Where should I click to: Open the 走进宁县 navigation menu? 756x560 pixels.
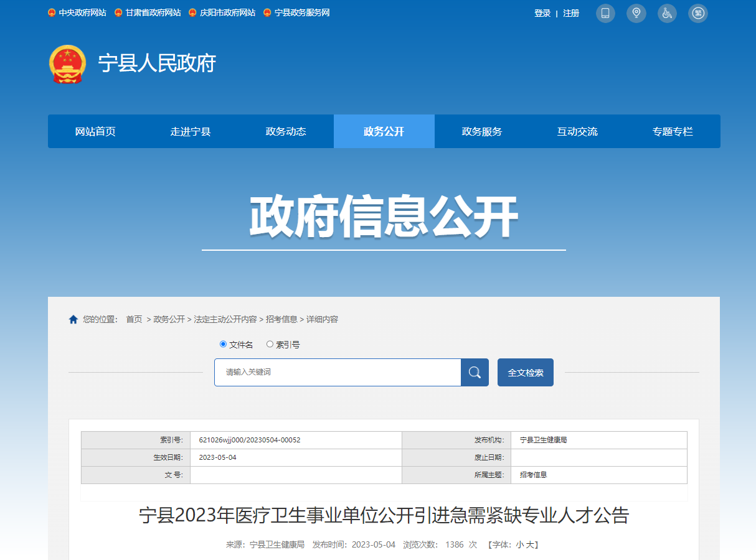191,131
